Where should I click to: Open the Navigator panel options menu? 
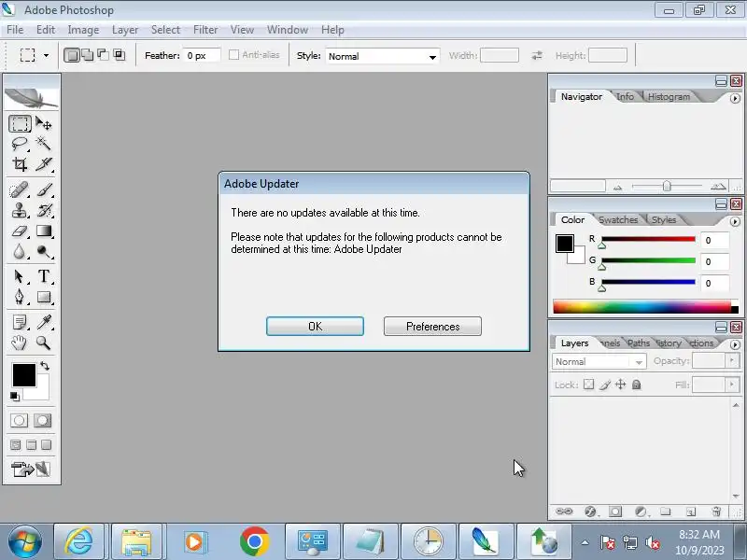pos(735,98)
